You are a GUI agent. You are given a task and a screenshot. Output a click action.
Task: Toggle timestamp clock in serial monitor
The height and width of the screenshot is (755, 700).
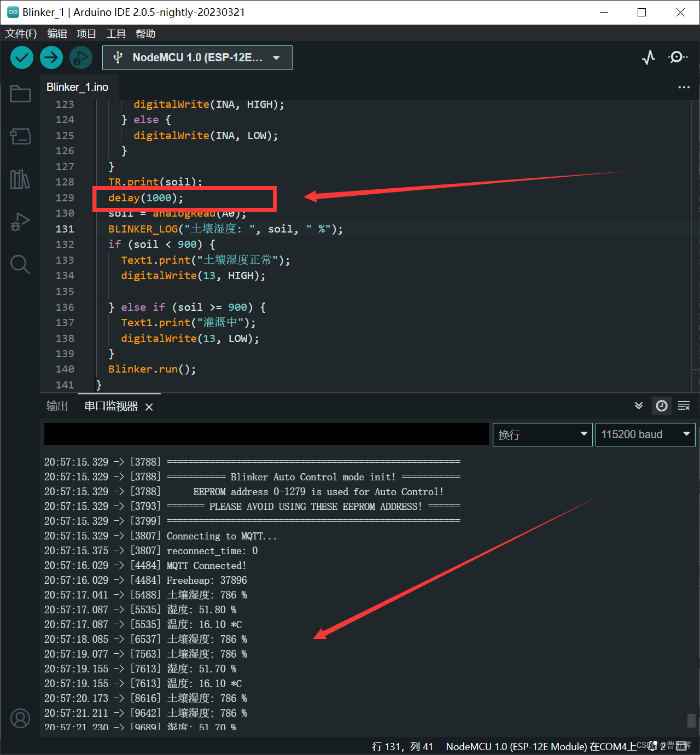click(x=662, y=405)
